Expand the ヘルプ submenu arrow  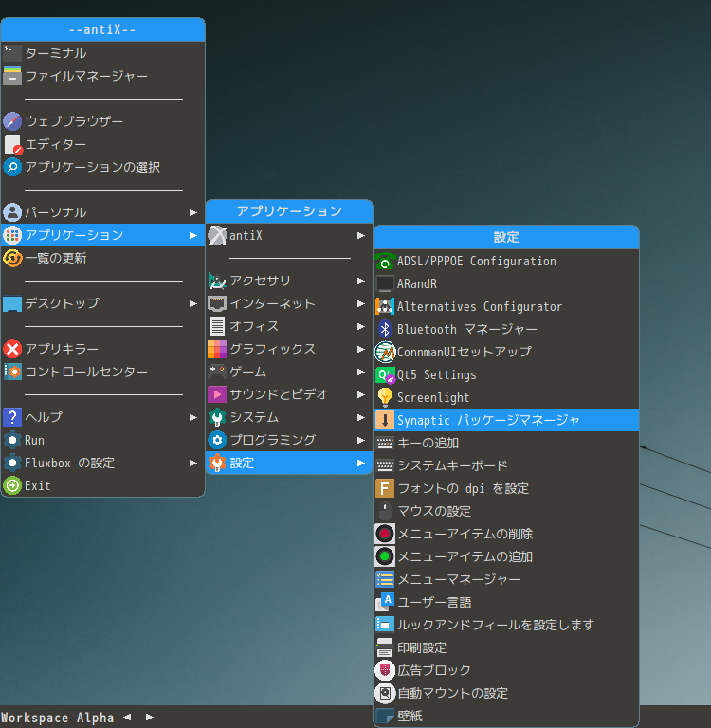click(193, 417)
